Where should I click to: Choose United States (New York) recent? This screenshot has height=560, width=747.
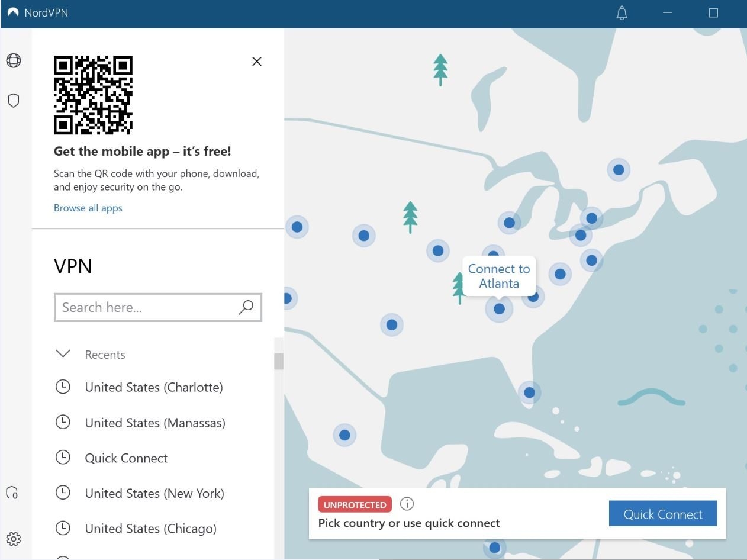(154, 493)
